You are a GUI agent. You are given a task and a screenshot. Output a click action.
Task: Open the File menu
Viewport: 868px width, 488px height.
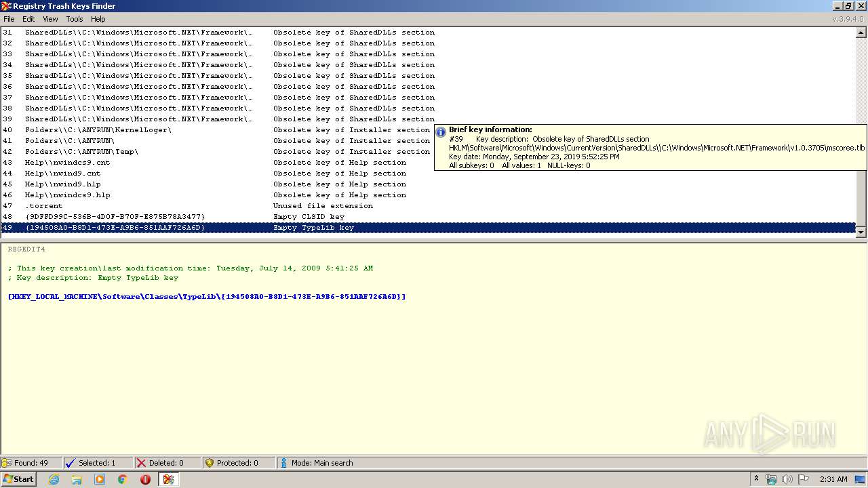pyautogui.click(x=9, y=19)
